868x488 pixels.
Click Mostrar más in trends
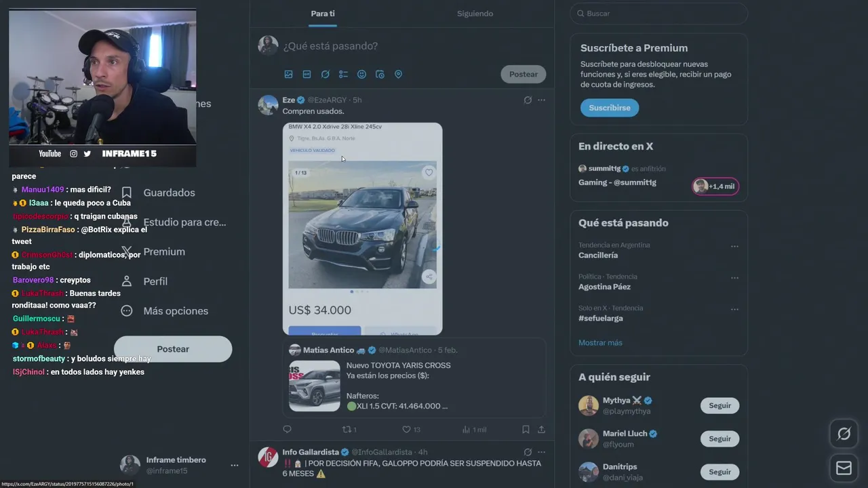(x=600, y=343)
